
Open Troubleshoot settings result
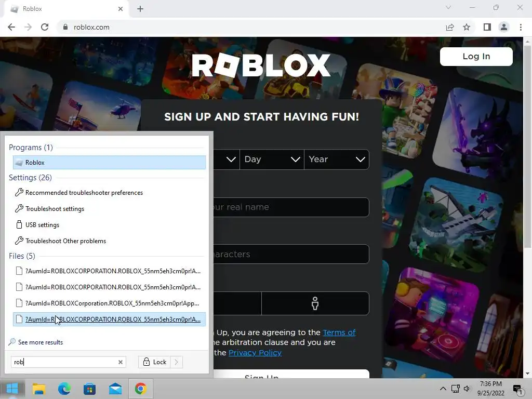[109, 209]
